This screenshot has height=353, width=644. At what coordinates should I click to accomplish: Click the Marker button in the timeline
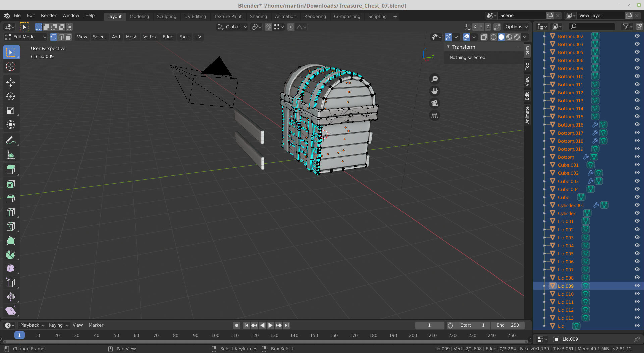pyautogui.click(x=96, y=325)
